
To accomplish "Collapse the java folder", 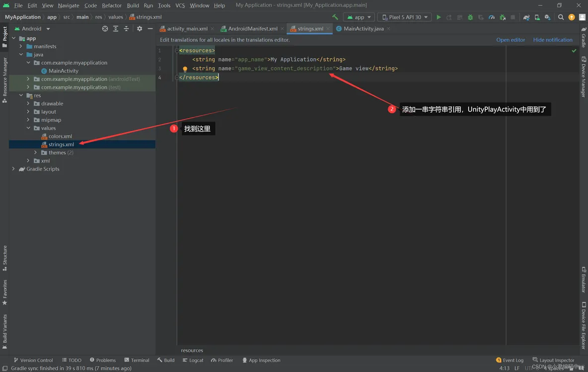I will (21, 55).
